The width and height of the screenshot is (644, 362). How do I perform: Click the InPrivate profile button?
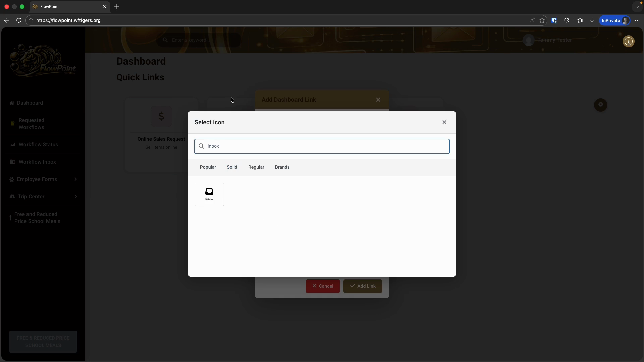(615, 21)
